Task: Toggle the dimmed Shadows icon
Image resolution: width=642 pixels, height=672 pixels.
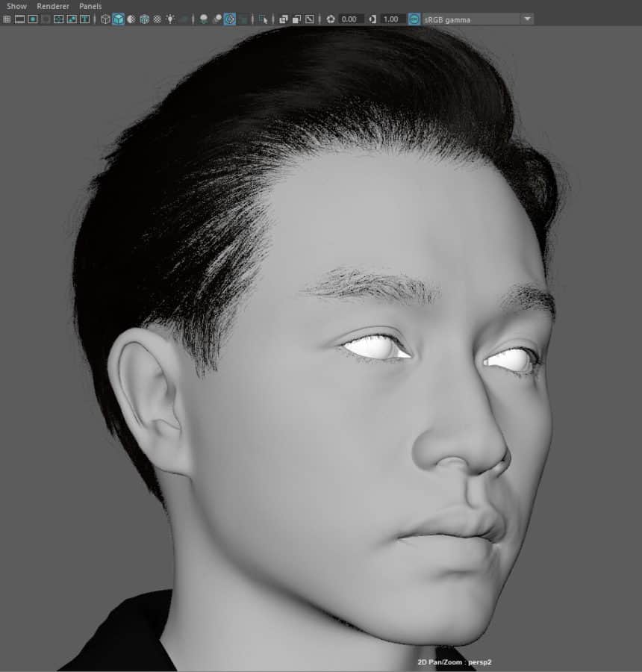Action: (x=184, y=19)
